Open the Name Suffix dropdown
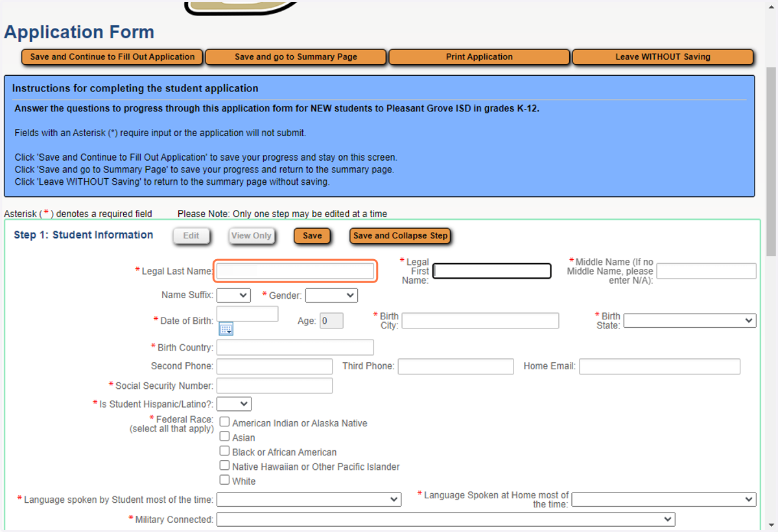The height and width of the screenshot is (532, 778). coord(233,295)
